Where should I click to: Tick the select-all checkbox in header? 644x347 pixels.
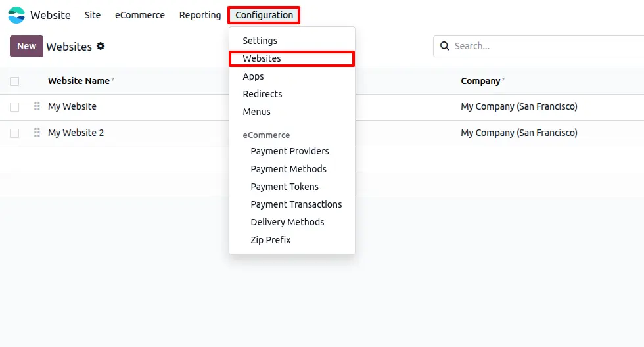(14, 81)
